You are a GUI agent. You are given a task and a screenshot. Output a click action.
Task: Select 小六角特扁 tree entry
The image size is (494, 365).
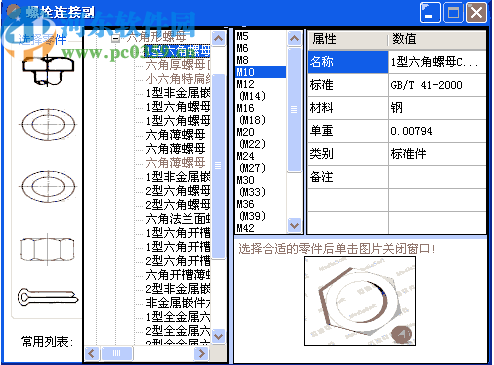[x=178, y=79]
